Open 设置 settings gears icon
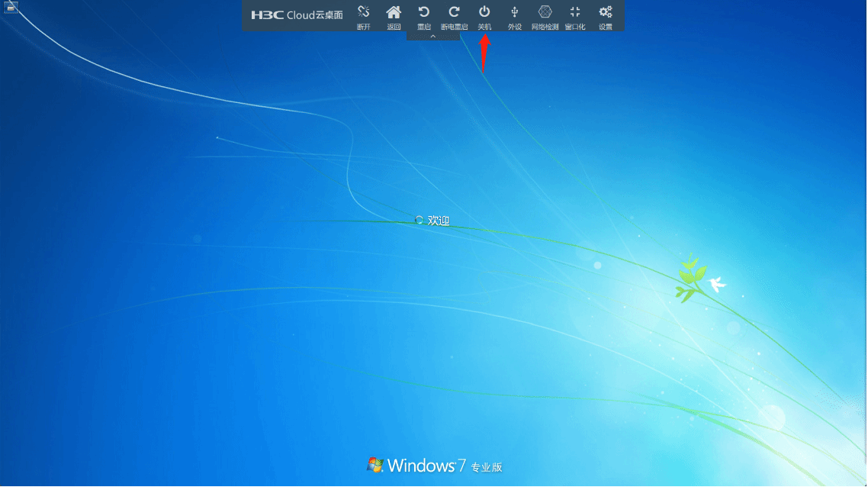The image size is (868, 487). pos(605,11)
